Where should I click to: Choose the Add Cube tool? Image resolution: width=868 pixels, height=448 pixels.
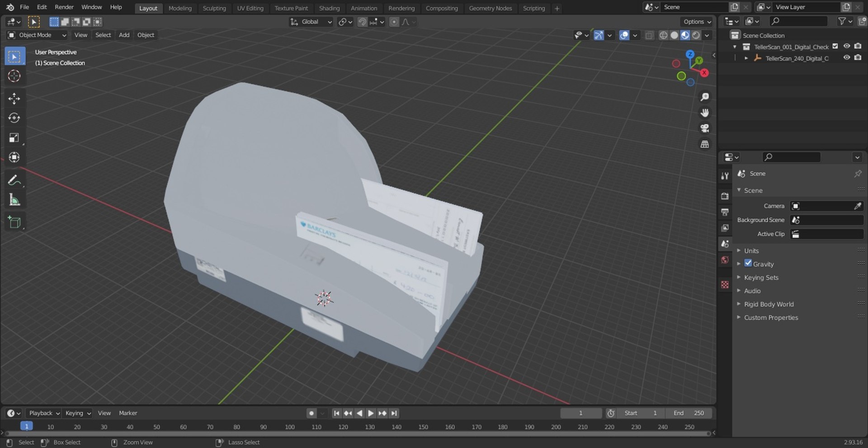point(14,222)
